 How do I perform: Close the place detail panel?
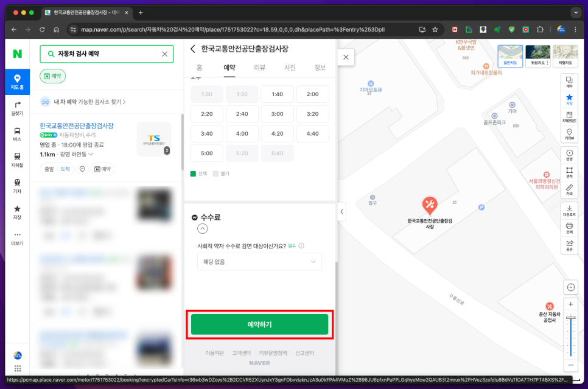click(x=346, y=57)
